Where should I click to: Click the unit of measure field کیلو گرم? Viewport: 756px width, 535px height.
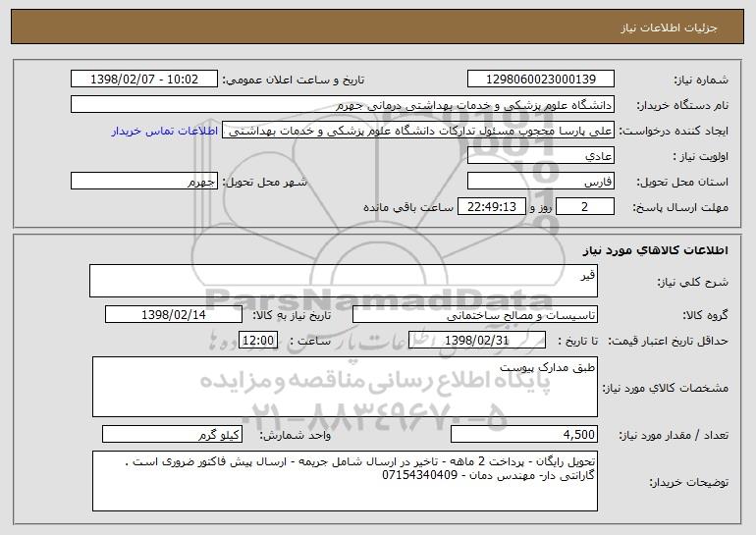point(172,434)
